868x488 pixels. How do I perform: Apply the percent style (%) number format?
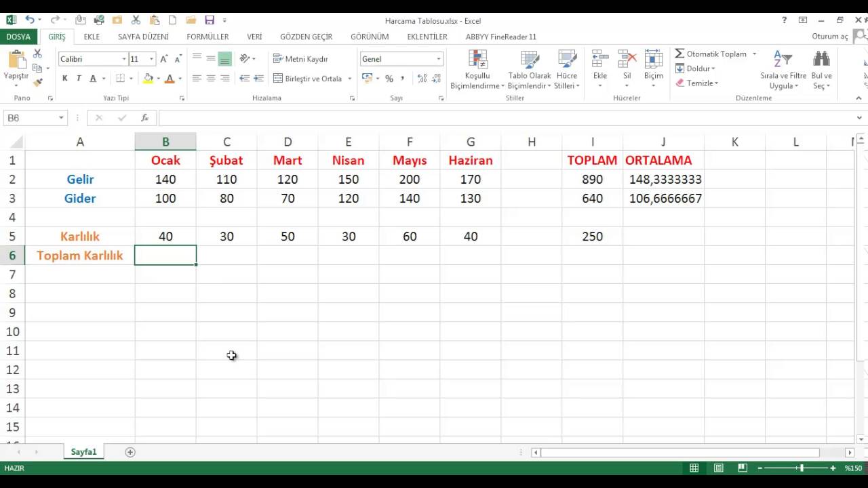[389, 79]
